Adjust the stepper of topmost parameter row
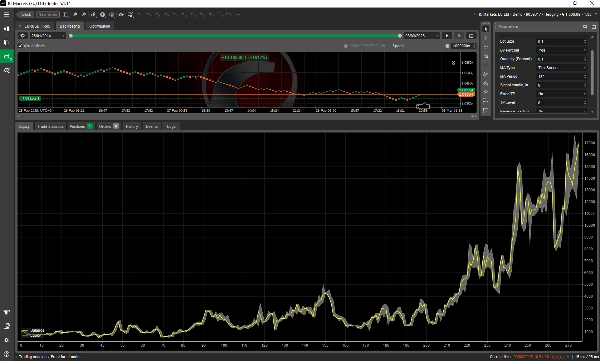This screenshot has width=600, height=361. pyautogui.click(x=585, y=41)
